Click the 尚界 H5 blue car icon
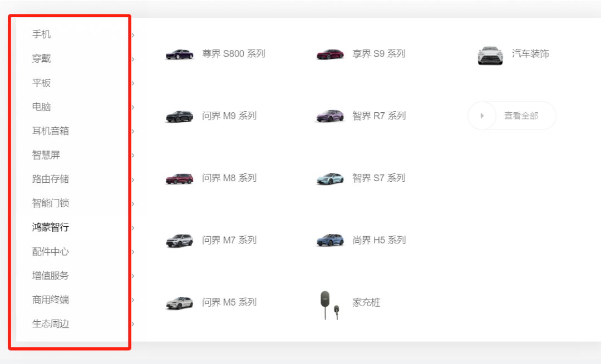601x364 pixels. click(330, 240)
